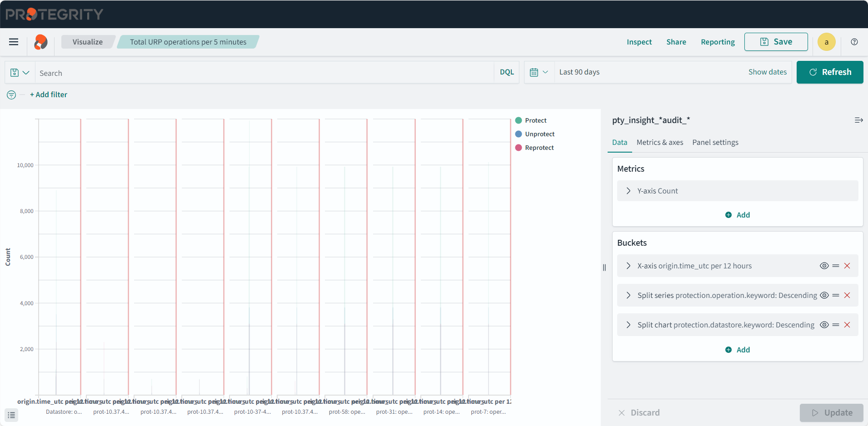Screen dimensions: 868x426
Task: Click the filter options icon
Action: pos(11,94)
